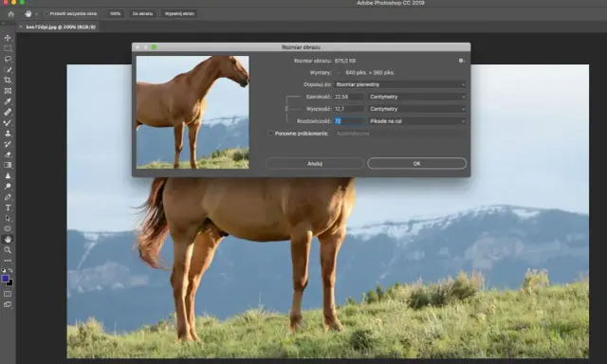The height and width of the screenshot is (364, 607).
Task: Select the Eyedropper tool
Action: 8,101
